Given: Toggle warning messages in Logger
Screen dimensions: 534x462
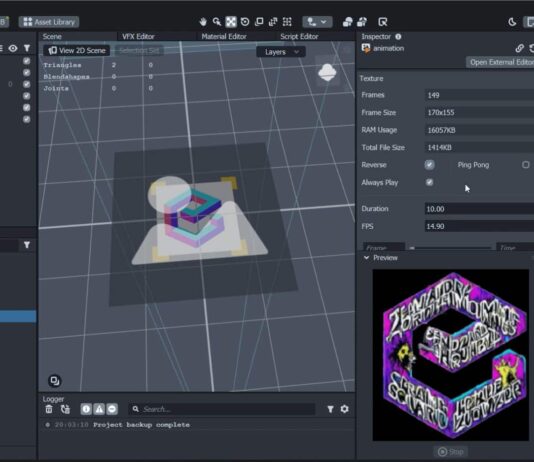Looking at the screenshot, I should (x=99, y=409).
